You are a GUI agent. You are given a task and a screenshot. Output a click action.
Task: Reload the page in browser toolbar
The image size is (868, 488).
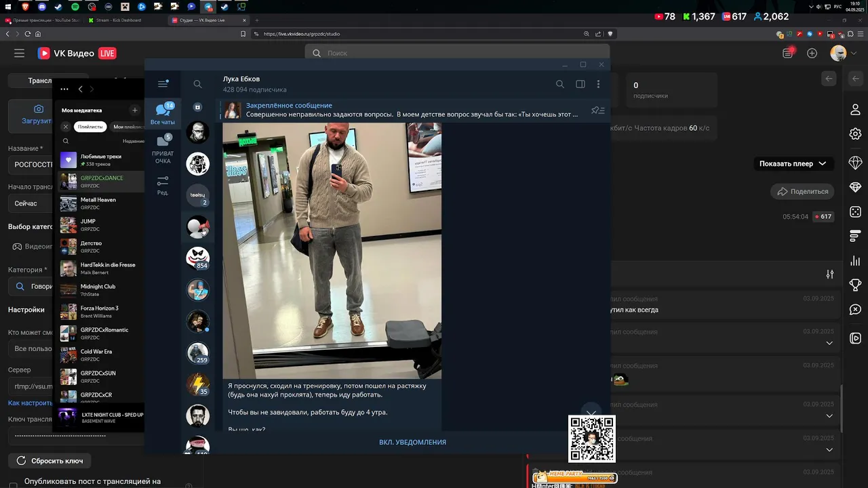28,34
